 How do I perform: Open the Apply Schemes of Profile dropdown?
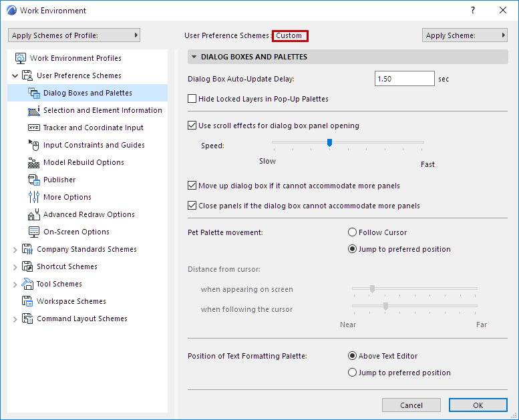[x=73, y=35]
